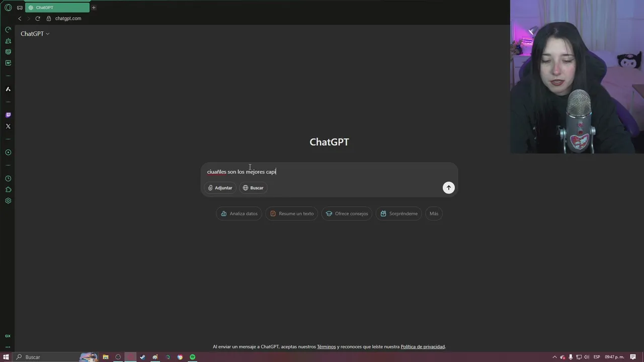Viewport: 644px width, 362px height.
Task: Open a new browser tab
Action: click(94, 8)
